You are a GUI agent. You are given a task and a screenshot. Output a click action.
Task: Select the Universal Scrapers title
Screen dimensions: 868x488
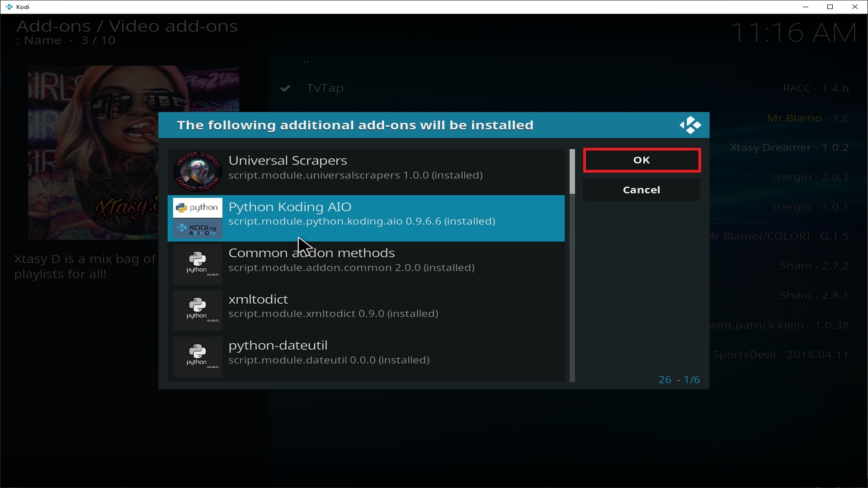288,160
